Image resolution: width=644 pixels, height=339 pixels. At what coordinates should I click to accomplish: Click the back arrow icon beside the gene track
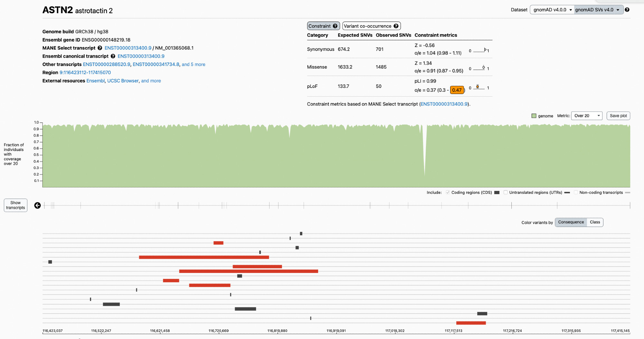coord(38,205)
